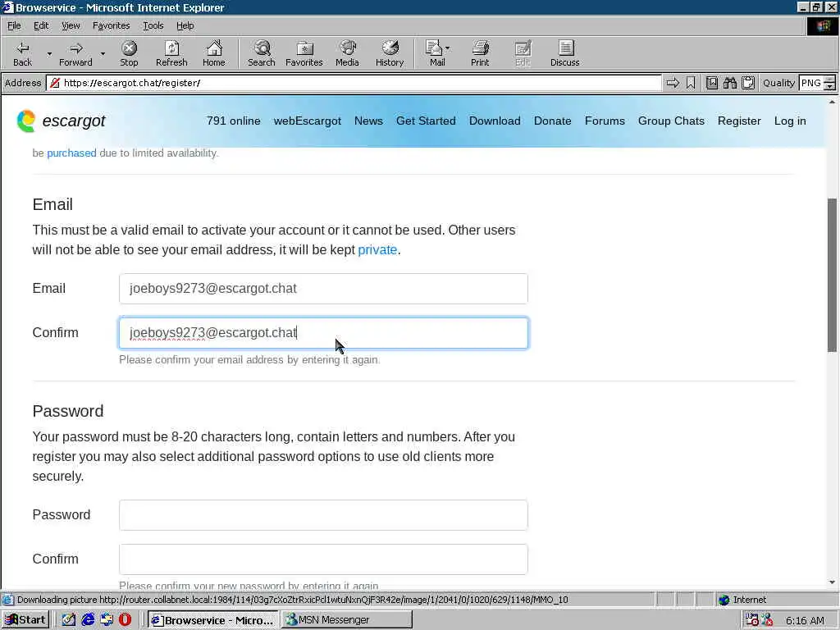The image size is (840, 630).
Task: Click the Windows flag throbber logo
Action: 823,26
